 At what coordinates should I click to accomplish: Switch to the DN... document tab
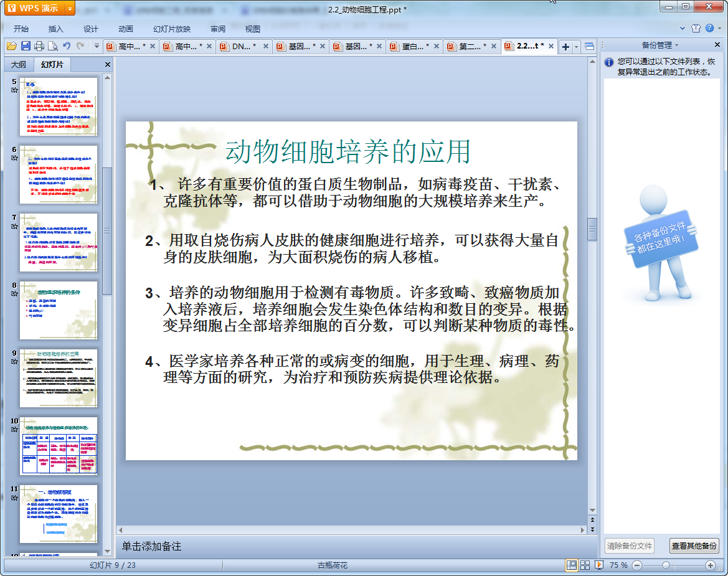[240, 47]
